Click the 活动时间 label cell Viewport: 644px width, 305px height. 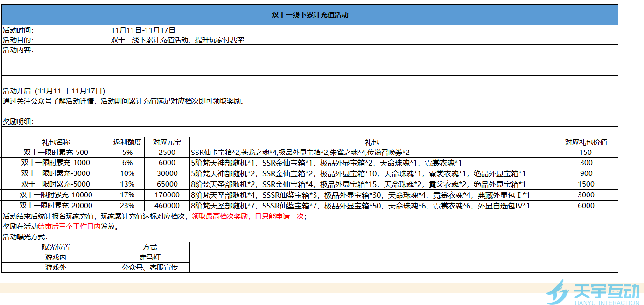point(56,30)
